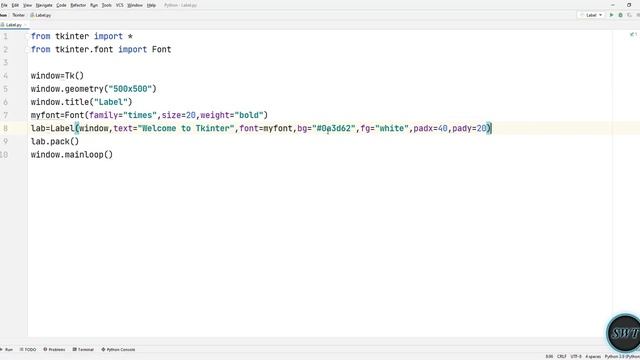
Task: Click the cursor position indicator in the status bar
Action: pos(549,356)
